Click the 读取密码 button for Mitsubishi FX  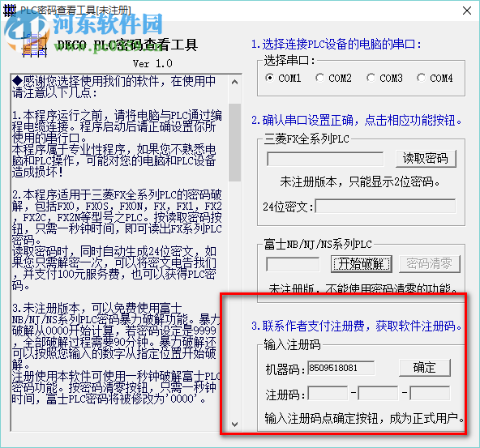[x=426, y=159]
